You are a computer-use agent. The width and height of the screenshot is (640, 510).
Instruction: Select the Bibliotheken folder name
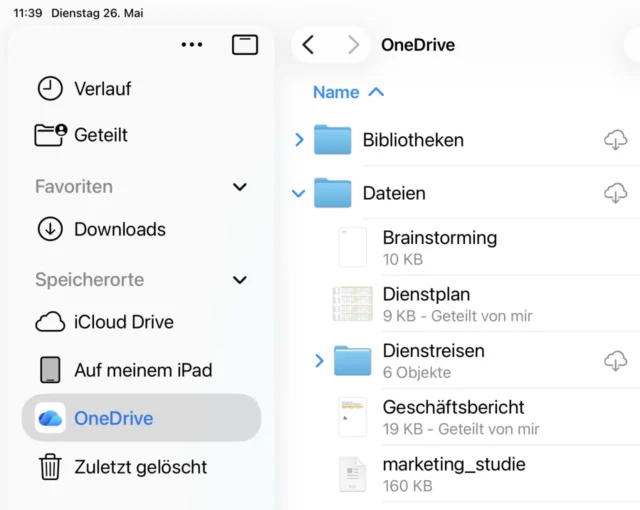click(x=413, y=140)
